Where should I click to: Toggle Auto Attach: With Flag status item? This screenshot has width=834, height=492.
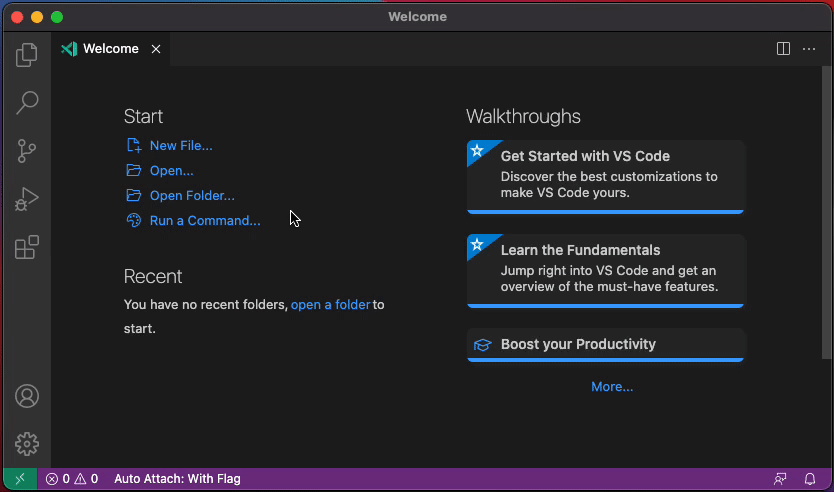(177, 479)
